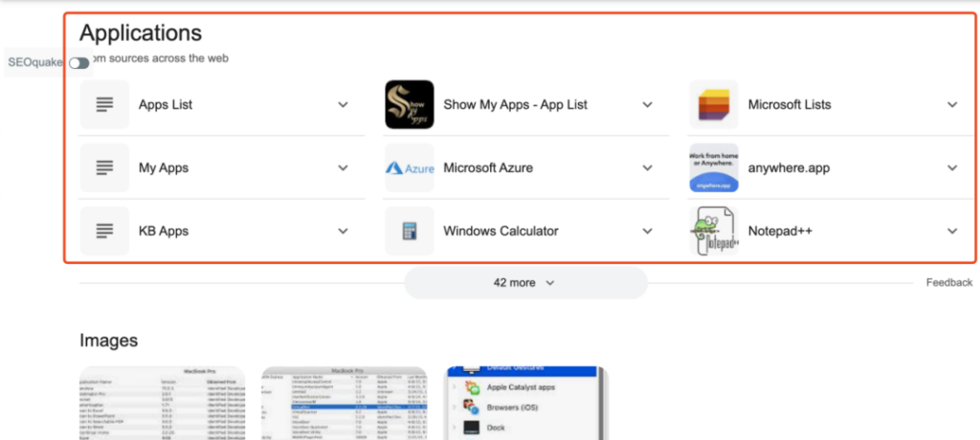Click the Notepad++ chameleon icon
This screenshot has height=440, width=980.
(x=714, y=231)
